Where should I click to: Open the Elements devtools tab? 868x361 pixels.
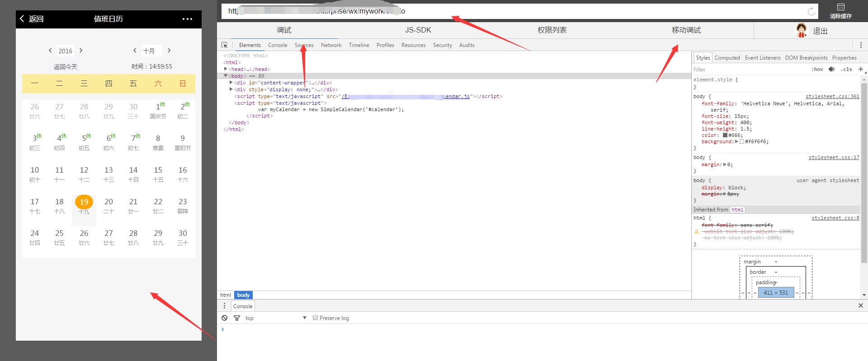250,45
